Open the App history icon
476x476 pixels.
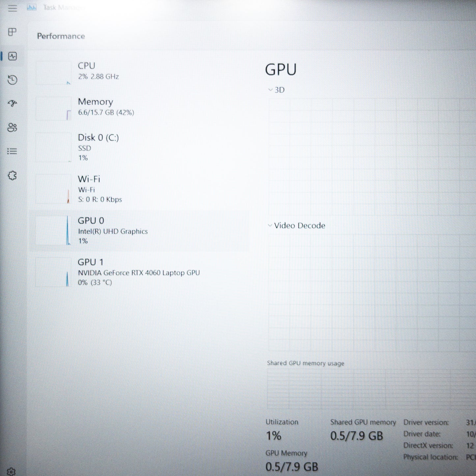(x=13, y=80)
